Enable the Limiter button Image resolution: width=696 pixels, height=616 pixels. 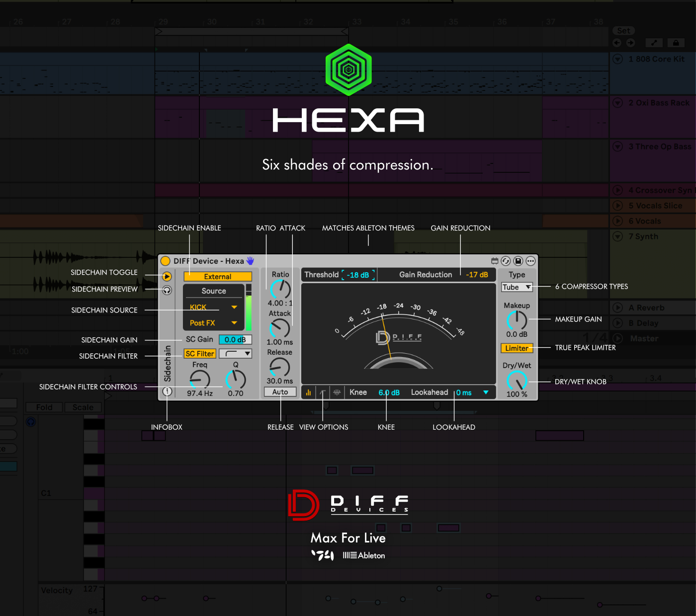coord(517,348)
